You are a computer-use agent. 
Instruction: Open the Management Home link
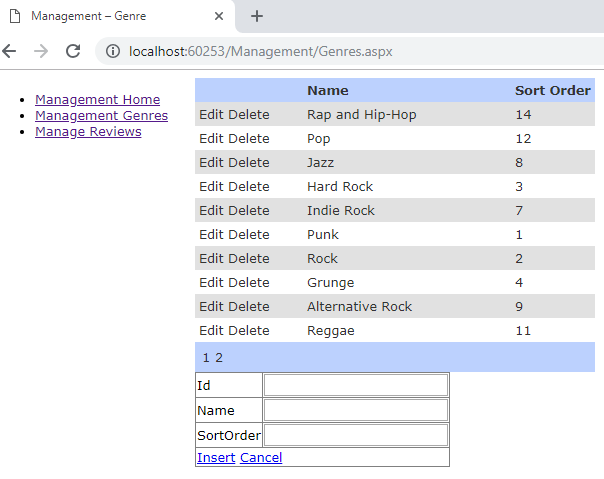coord(97,99)
